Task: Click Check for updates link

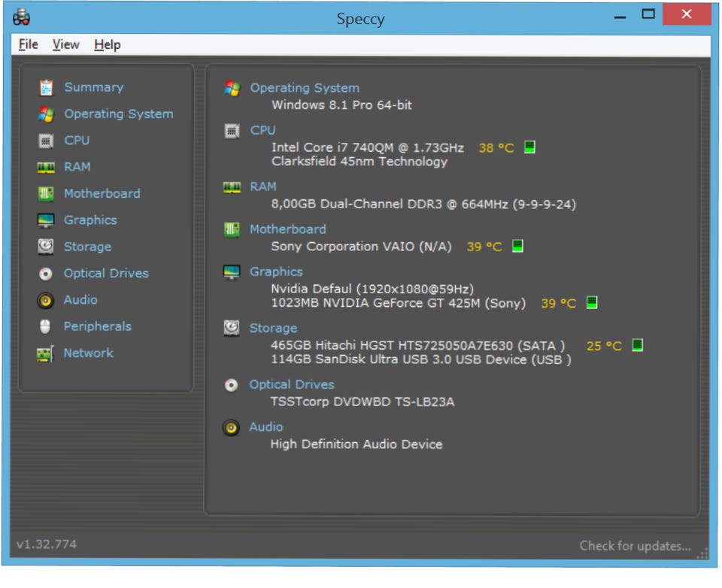Action: [635, 546]
